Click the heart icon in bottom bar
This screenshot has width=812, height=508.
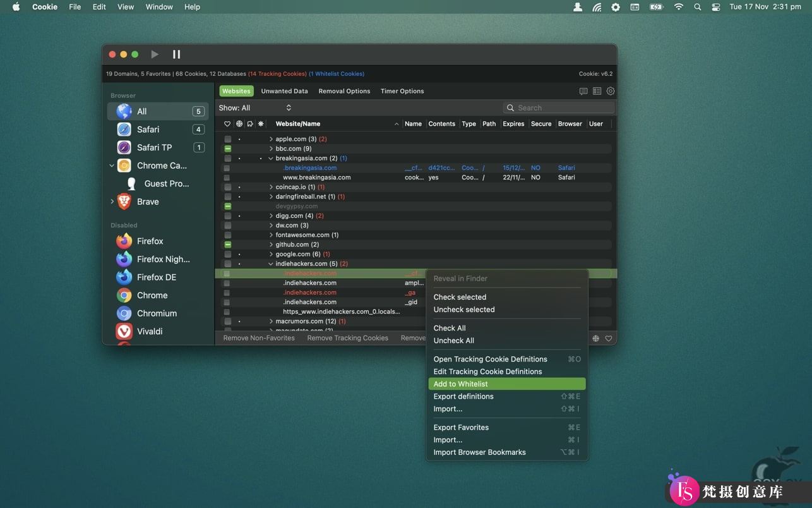click(609, 339)
